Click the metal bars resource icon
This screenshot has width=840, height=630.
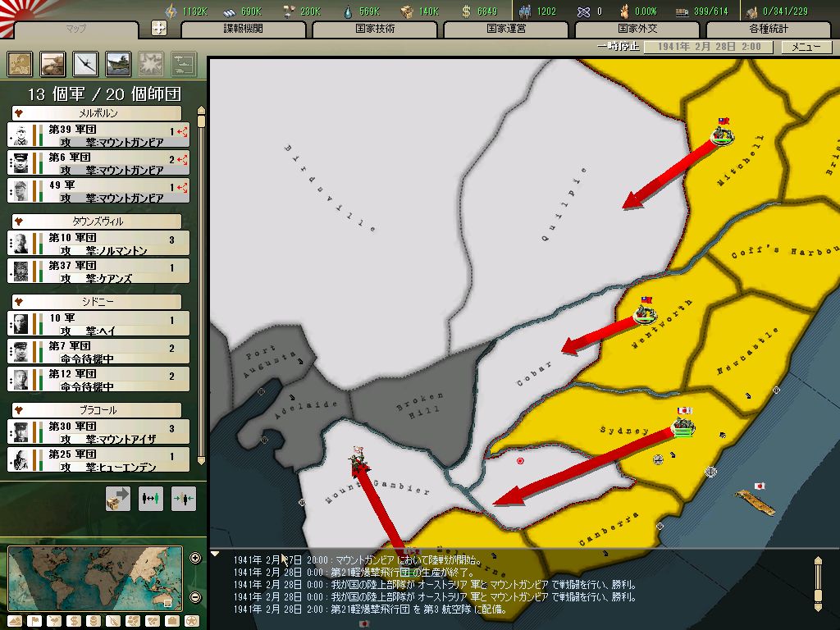tap(230, 11)
